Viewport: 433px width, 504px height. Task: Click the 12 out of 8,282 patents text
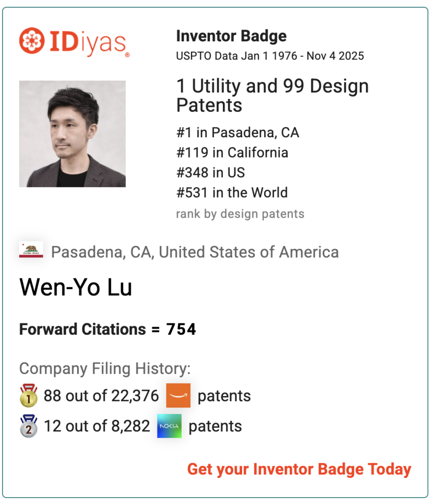click(97, 426)
